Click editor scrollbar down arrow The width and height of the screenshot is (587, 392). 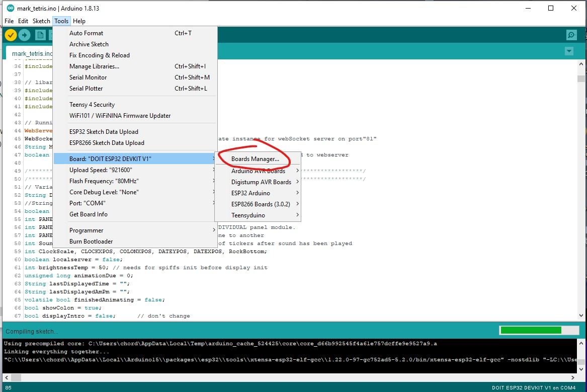click(x=581, y=315)
